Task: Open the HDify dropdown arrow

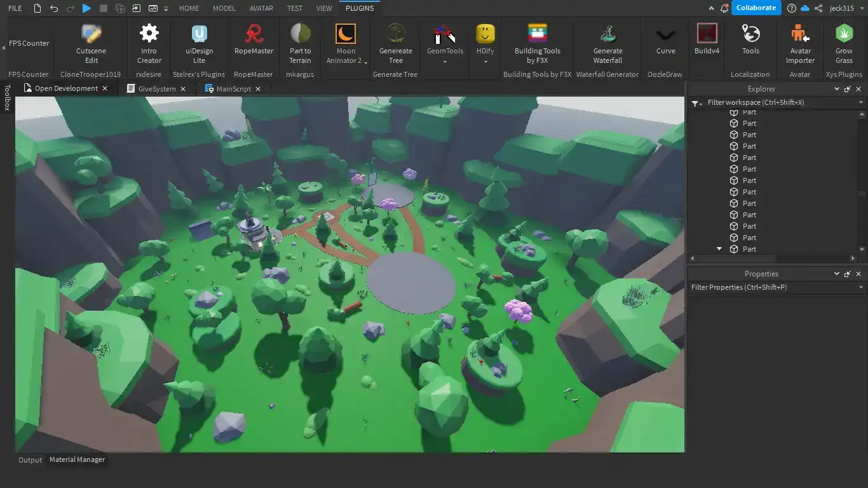Action: point(485,62)
